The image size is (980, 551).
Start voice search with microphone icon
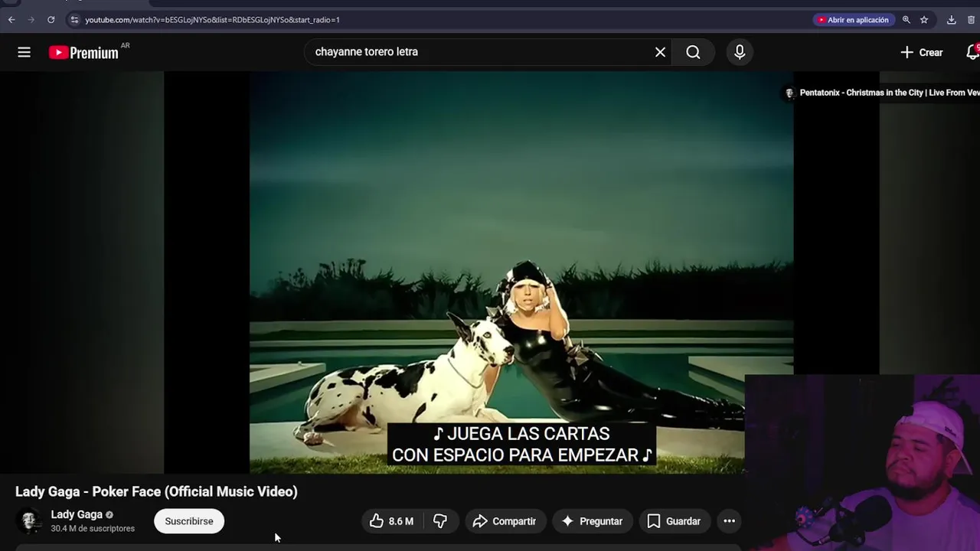click(740, 52)
